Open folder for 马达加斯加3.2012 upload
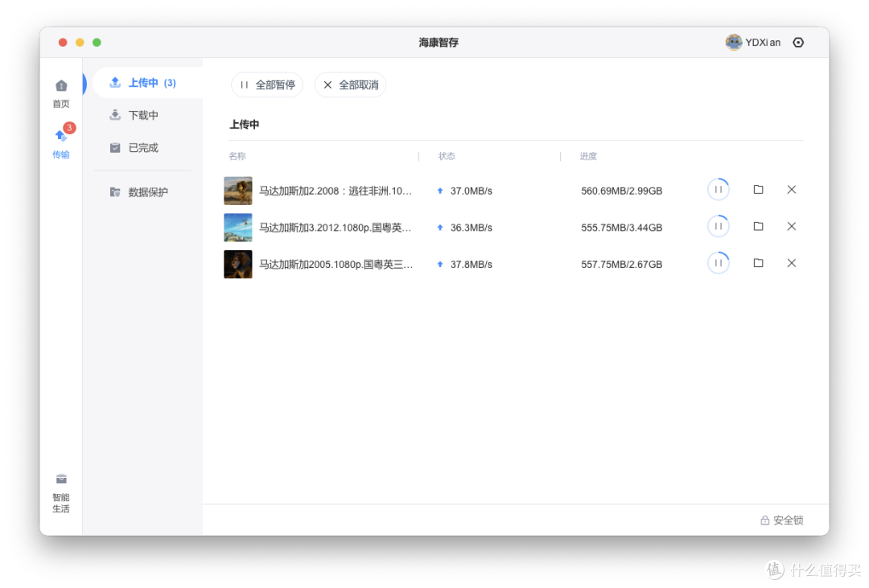The image size is (869, 588). coord(758,226)
